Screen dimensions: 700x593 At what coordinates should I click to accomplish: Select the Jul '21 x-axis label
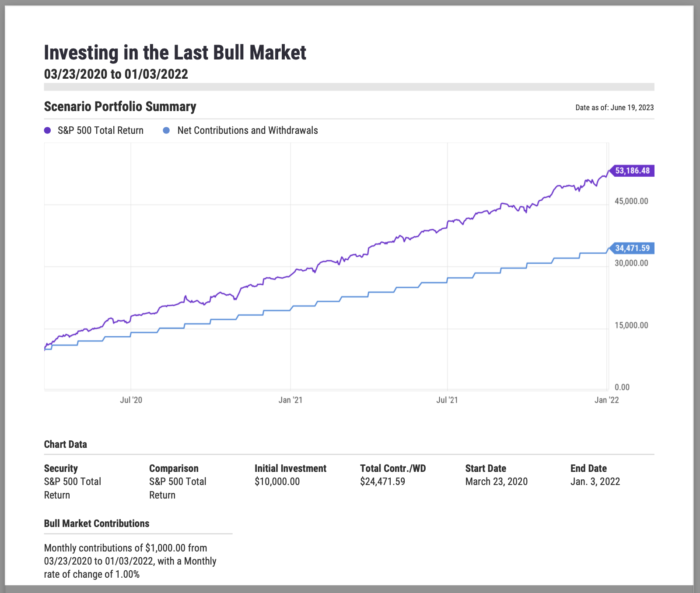click(447, 400)
